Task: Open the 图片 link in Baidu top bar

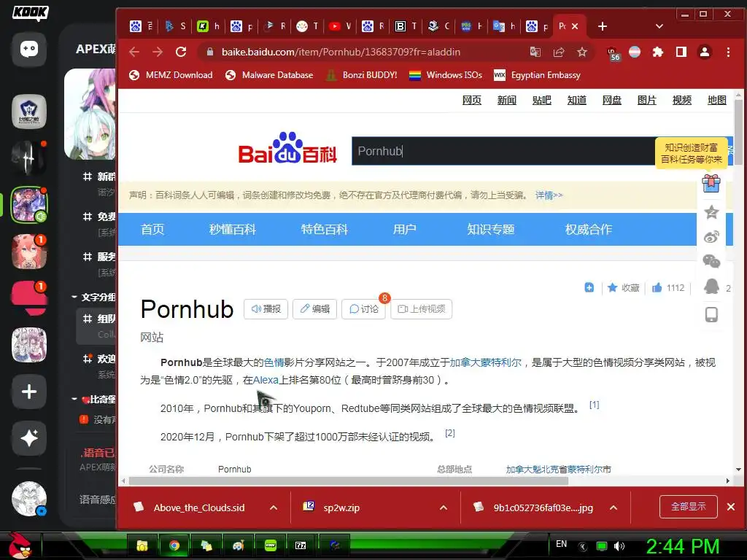Action: coord(647,100)
